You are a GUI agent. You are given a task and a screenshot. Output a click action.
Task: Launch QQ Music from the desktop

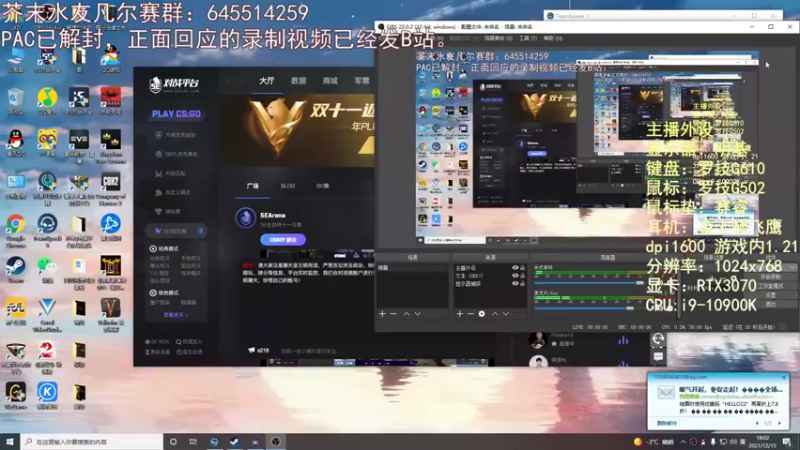pos(47,99)
